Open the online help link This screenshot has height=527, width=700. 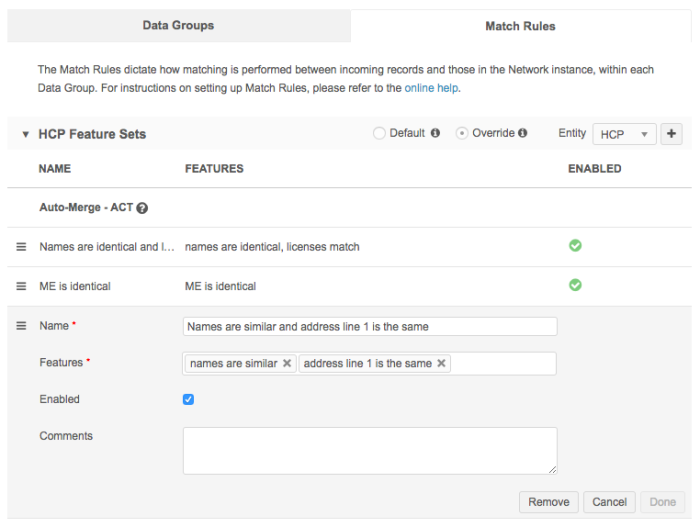[431, 88]
